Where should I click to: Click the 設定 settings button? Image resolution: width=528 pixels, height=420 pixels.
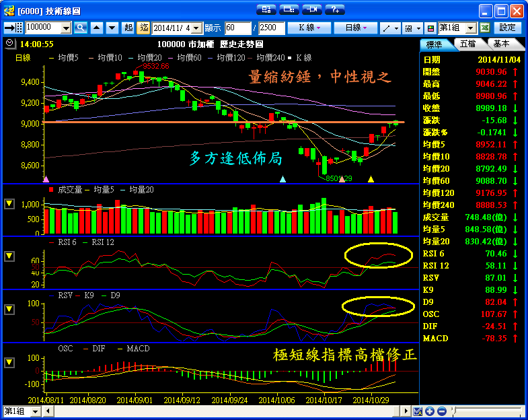pos(508,28)
